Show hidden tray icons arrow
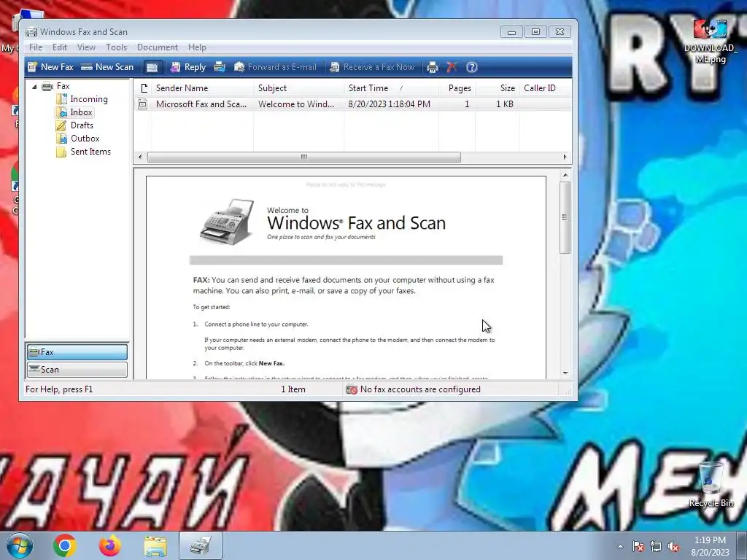This screenshot has width=747, height=560. 620,547
